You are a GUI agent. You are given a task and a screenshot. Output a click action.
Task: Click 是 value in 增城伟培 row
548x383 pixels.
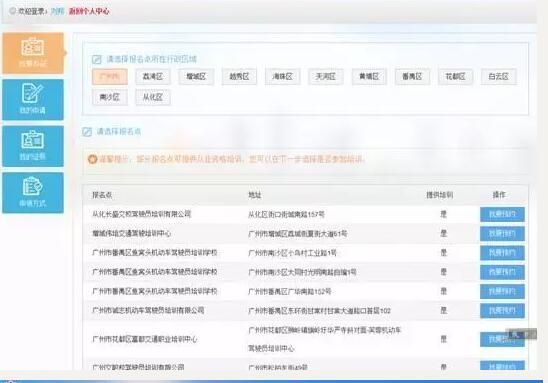tap(444, 233)
